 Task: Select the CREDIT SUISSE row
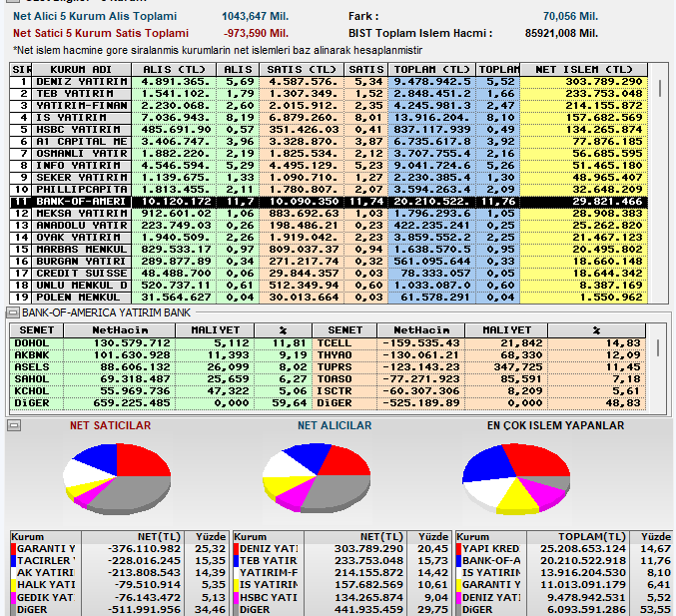329,274
